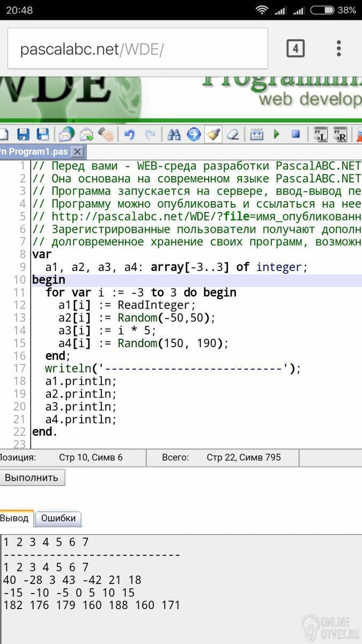
Task: Select the Вывод output tab
Action: pos(15,518)
